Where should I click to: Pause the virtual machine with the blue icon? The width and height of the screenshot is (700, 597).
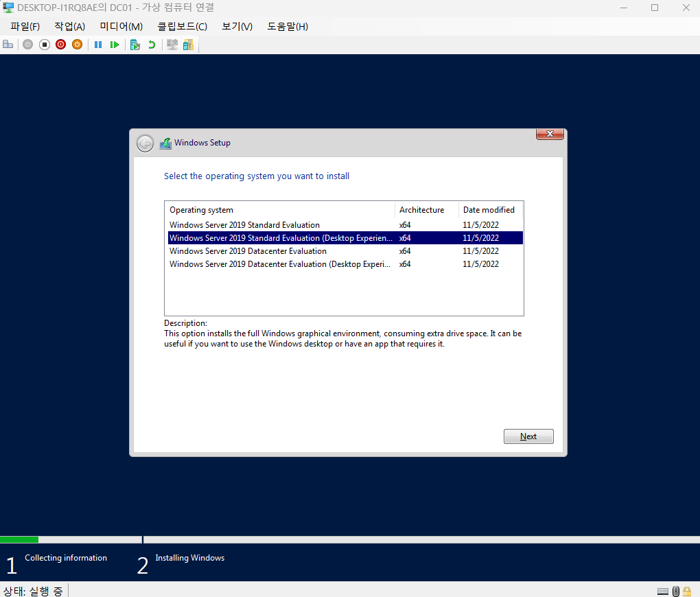(x=98, y=44)
